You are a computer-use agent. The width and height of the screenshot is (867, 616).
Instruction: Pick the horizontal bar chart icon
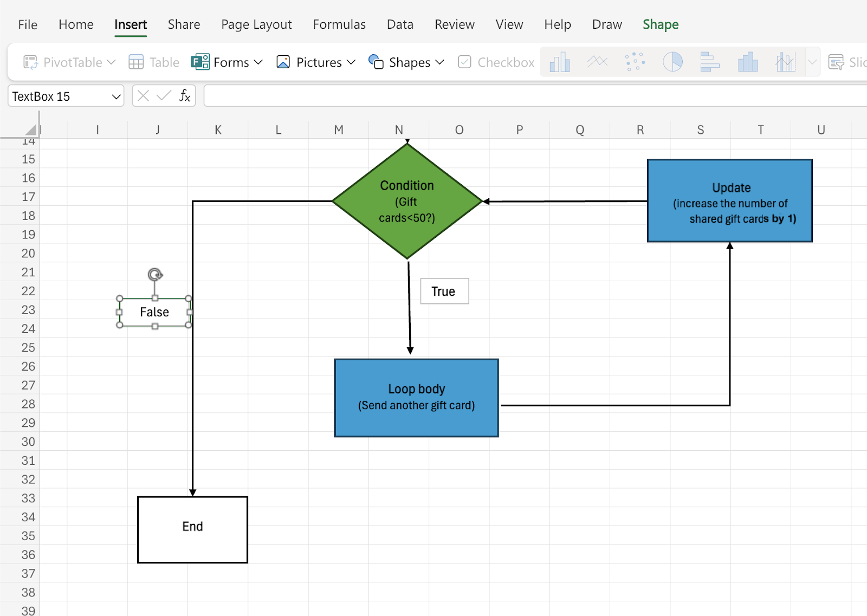pos(709,62)
